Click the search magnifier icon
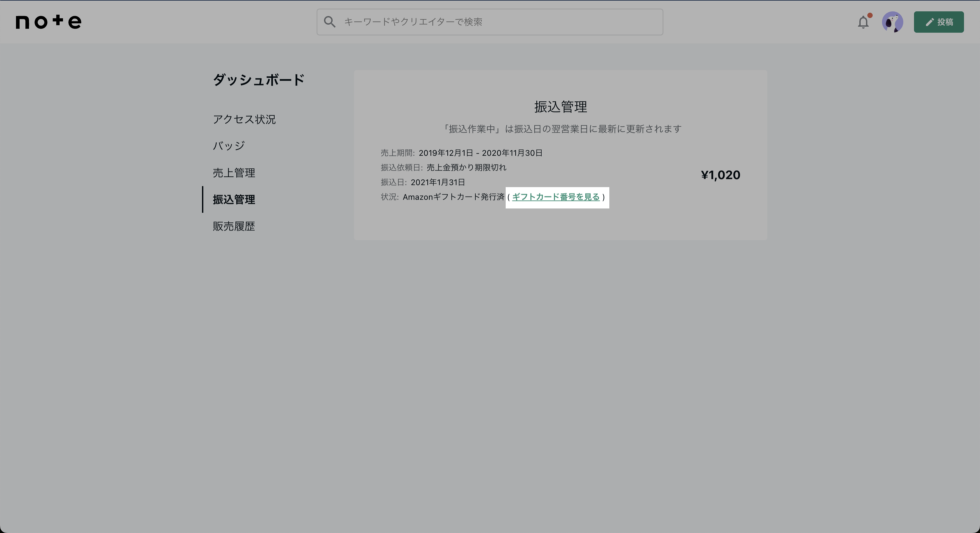This screenshot has height=533, width=980. tap(329, 22)
